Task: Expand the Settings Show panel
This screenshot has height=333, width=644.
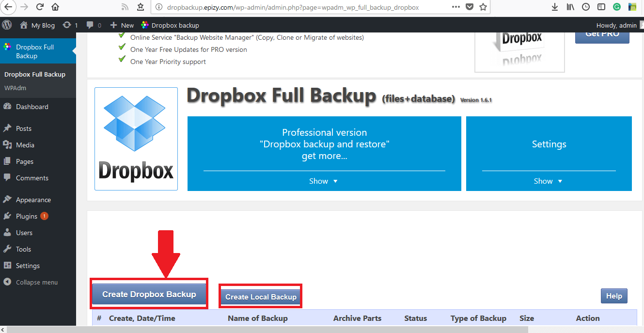Action: coord(549,181)
